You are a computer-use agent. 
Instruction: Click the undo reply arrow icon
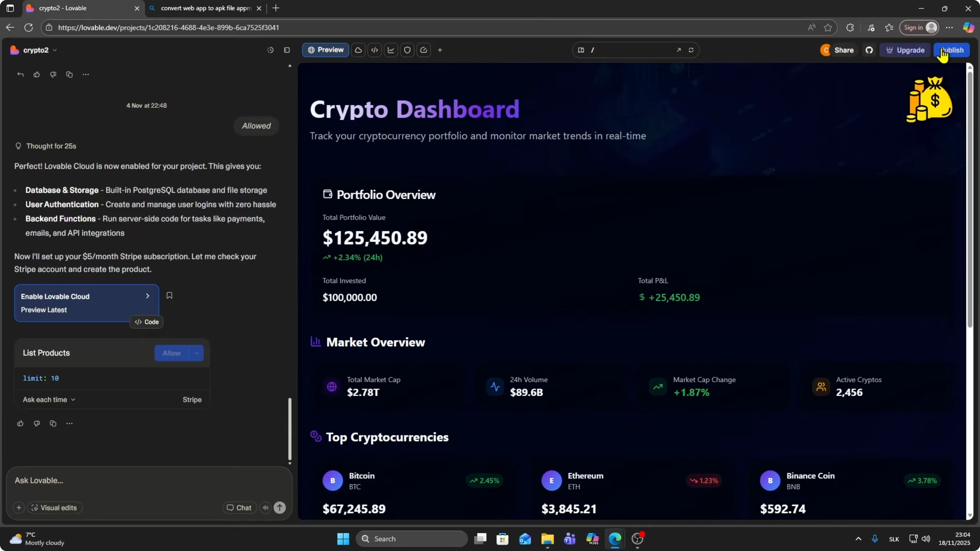[21, 75]
